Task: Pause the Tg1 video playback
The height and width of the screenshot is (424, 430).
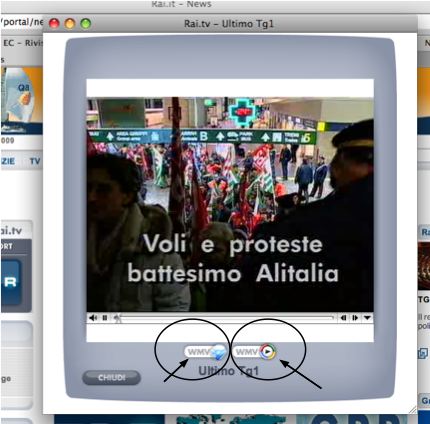Action: (105, 318)
